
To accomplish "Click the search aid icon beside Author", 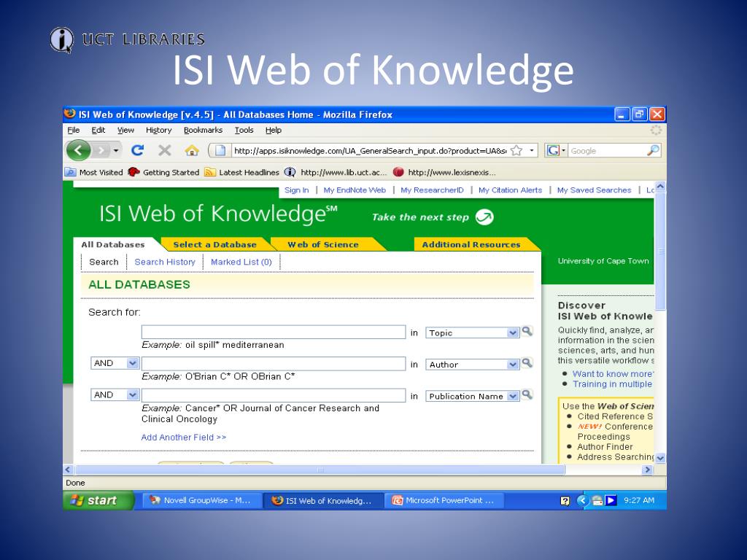I will pyautogui.click(x=527, y=363).
